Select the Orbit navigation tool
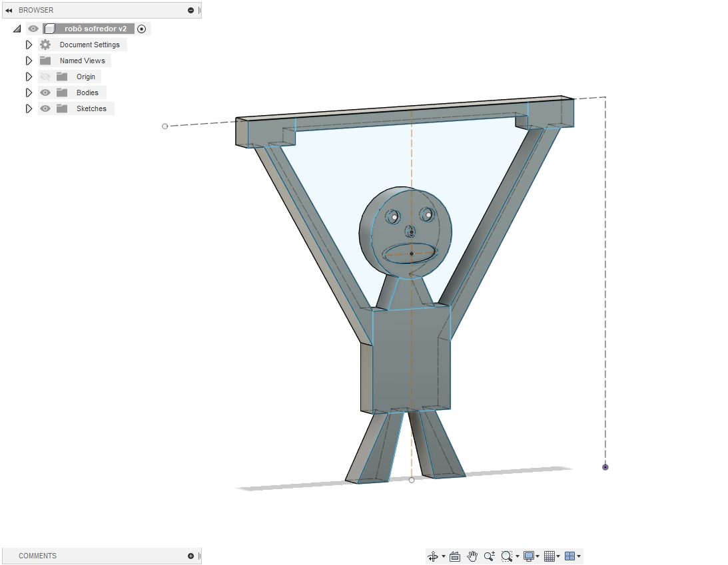Viewport: 728px width, 565px height. pos(433,556)
